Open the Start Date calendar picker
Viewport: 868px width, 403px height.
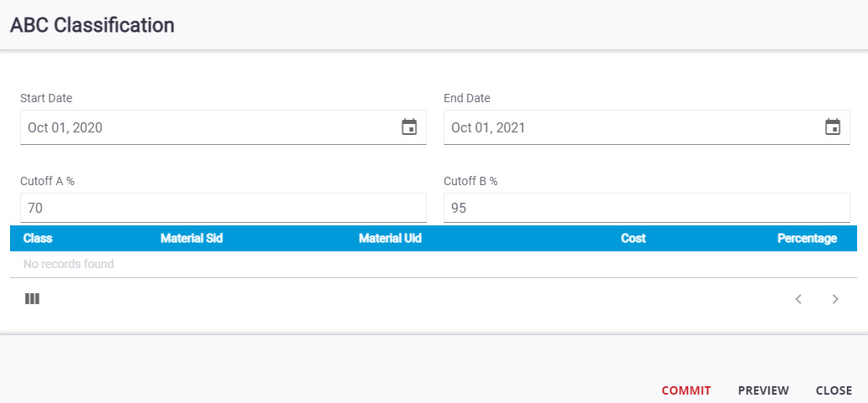409,127
